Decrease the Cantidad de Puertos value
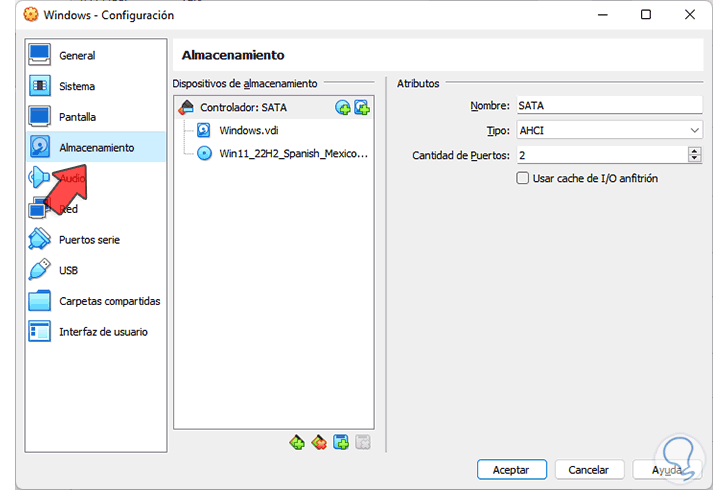 (x=695, y=159)
